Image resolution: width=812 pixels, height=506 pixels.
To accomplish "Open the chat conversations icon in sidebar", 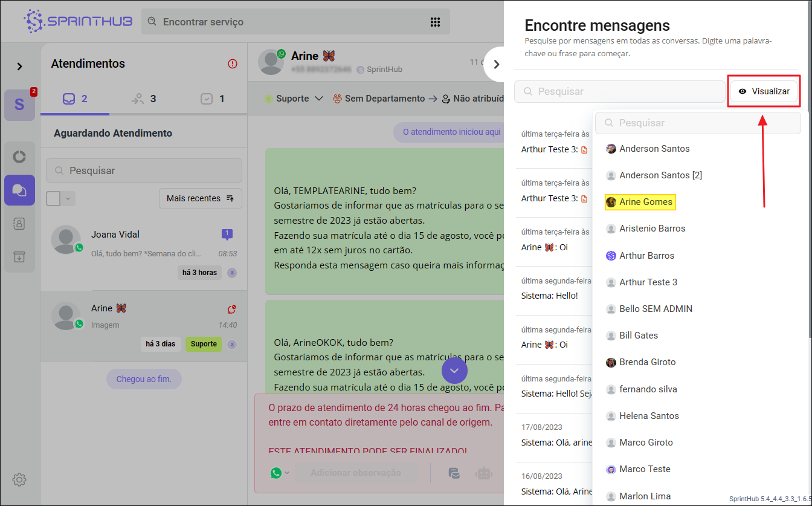I will (x=19, y=190).
